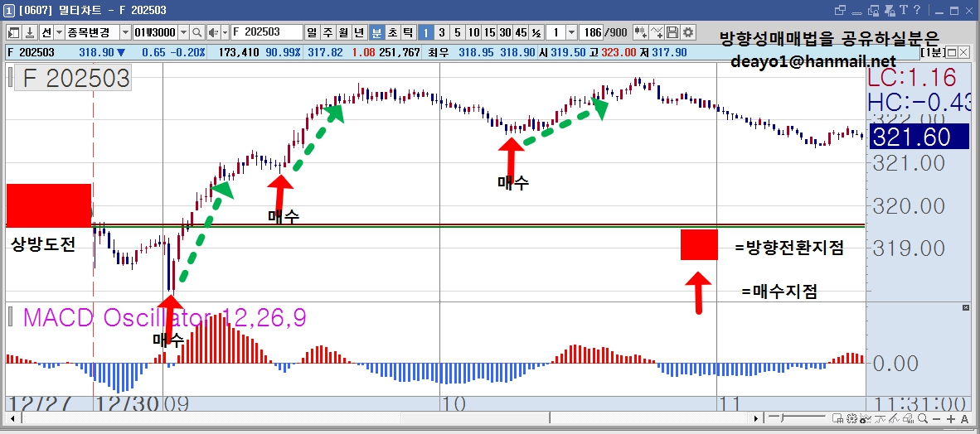Select the 년 yearly period button

(x=360, y=32)
